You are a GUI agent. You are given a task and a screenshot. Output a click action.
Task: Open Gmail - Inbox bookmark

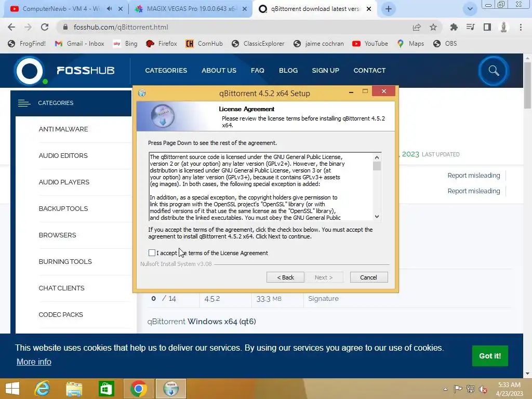(x=79, y=44)
